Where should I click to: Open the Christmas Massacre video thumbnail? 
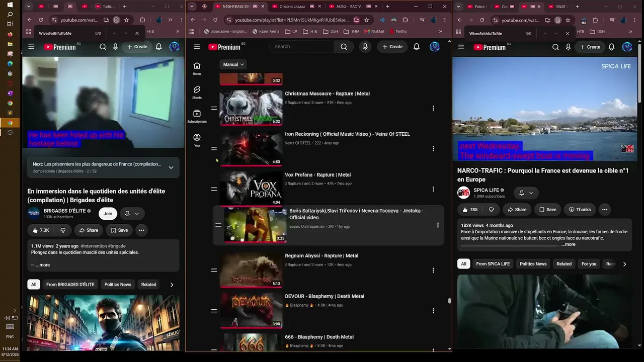(251, 108)
